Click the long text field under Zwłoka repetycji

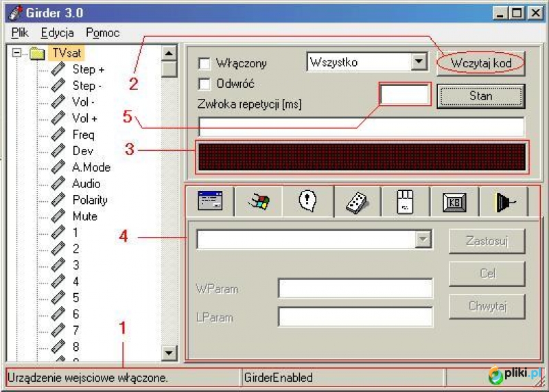coord(362,127)
